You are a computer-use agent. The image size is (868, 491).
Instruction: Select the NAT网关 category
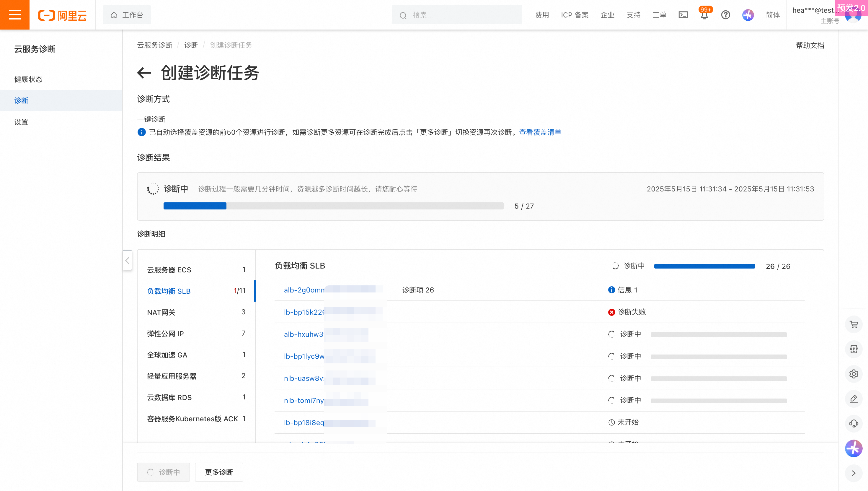click(161, 312)
